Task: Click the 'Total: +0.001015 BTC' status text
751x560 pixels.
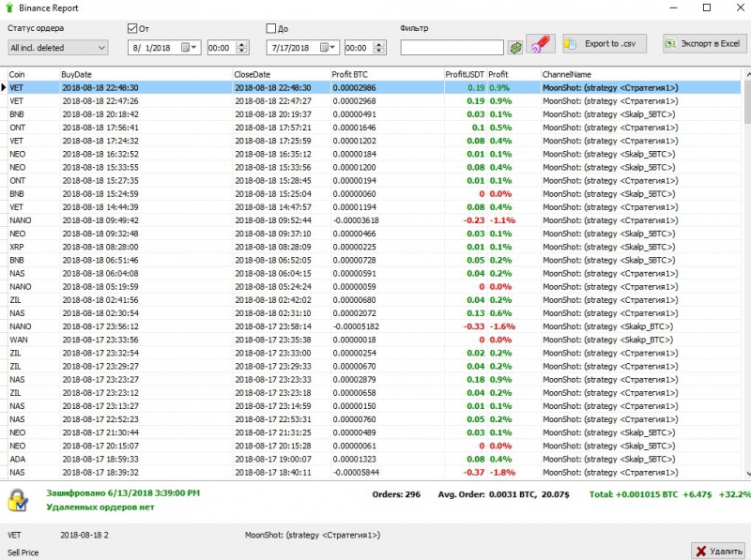Action: pos(634,494)
